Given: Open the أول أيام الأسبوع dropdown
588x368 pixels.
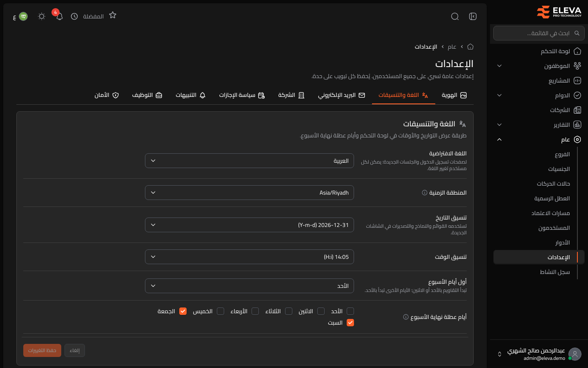Looking at the screenshot, I should click(x=249, y=286).
